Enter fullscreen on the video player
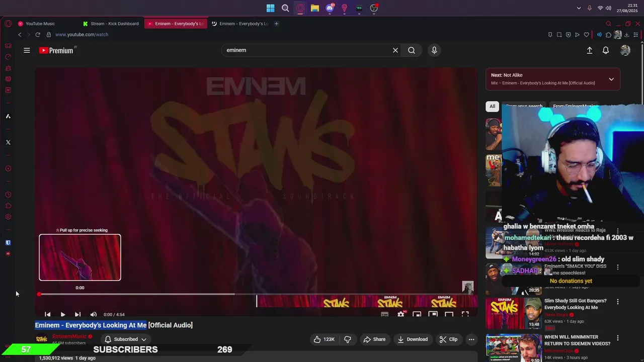This screenshot has width=644, height=362. point(465,314)
